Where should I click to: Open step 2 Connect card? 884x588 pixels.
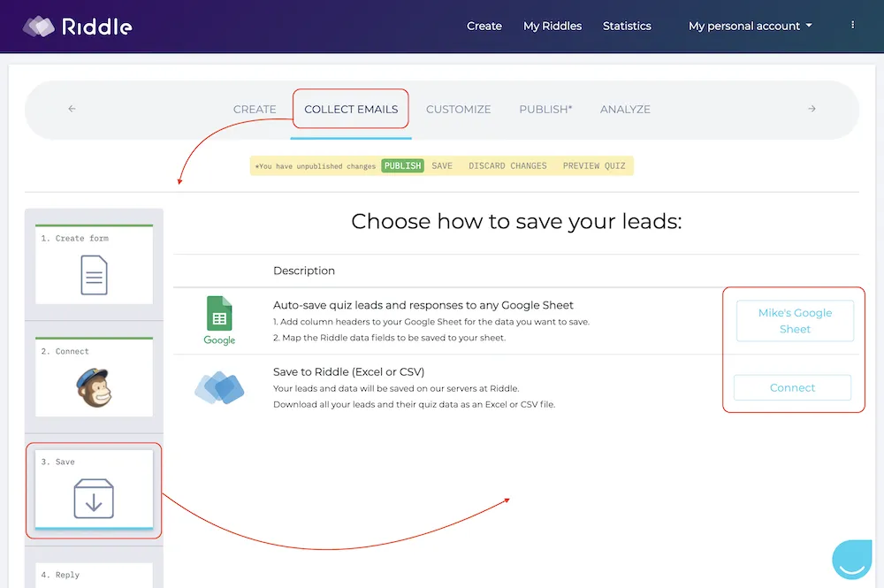pyautogui.click(x=95, y=377)
